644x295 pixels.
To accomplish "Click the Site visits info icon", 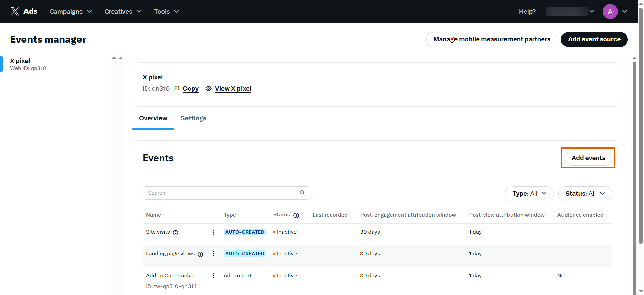I will click(175, 233).
